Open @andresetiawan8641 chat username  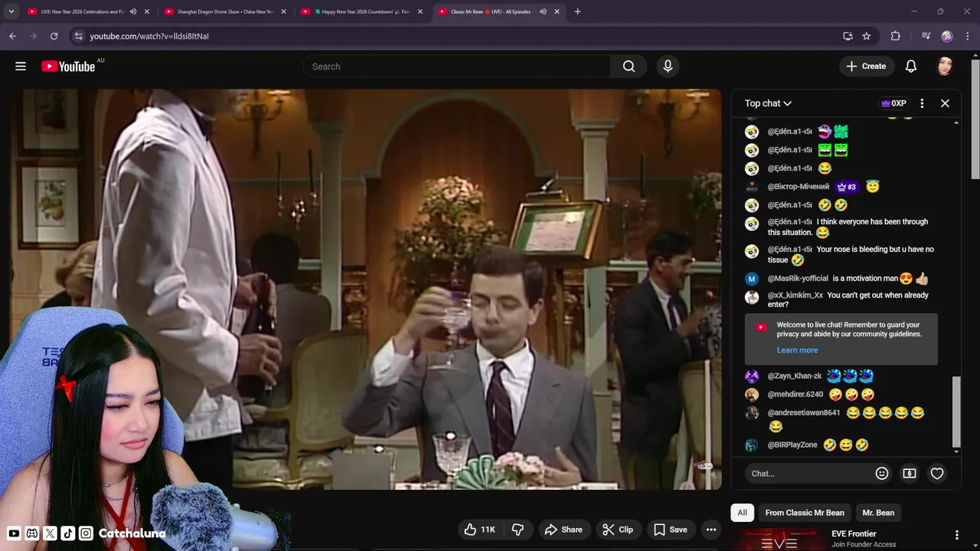(804, 413)
